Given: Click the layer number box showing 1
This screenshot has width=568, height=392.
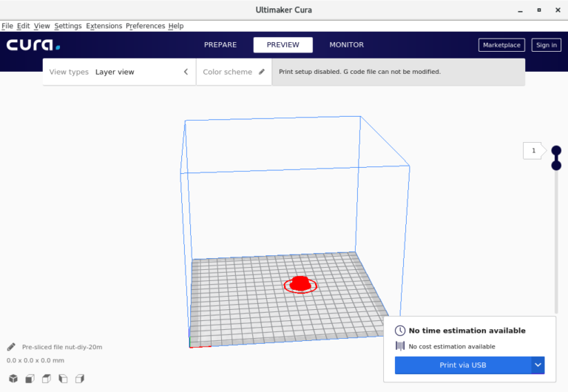Looking at the screenshot, I should [532, 151].
